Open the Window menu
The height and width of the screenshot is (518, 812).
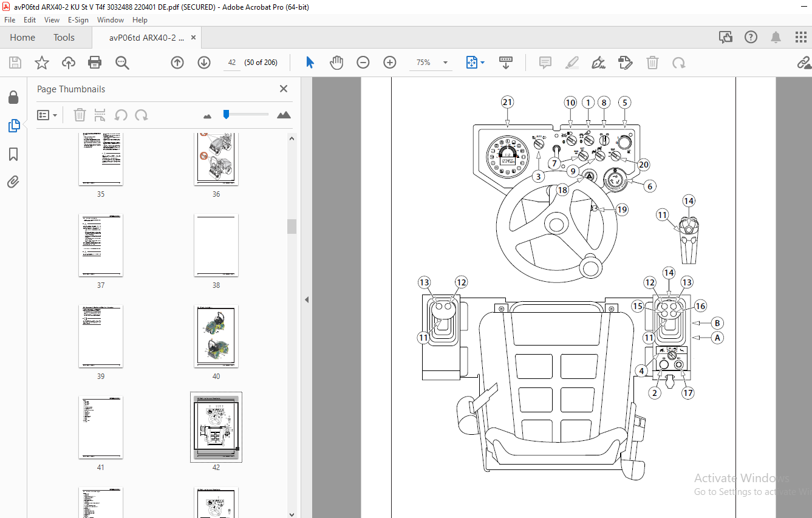click(111, 19)
